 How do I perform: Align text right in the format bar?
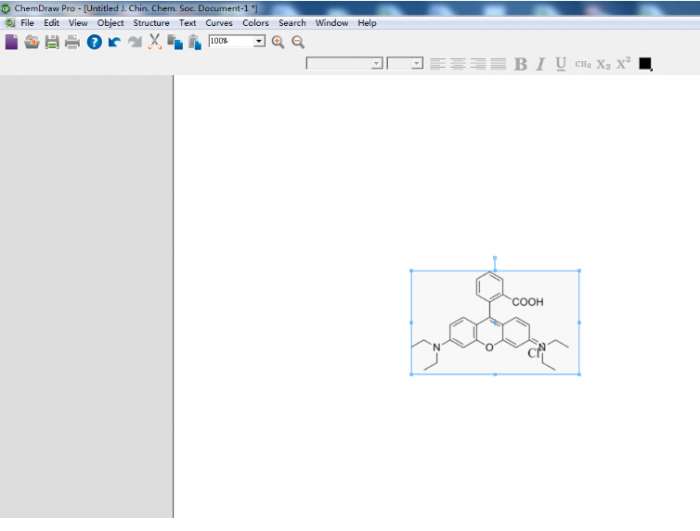click(478, 64)
